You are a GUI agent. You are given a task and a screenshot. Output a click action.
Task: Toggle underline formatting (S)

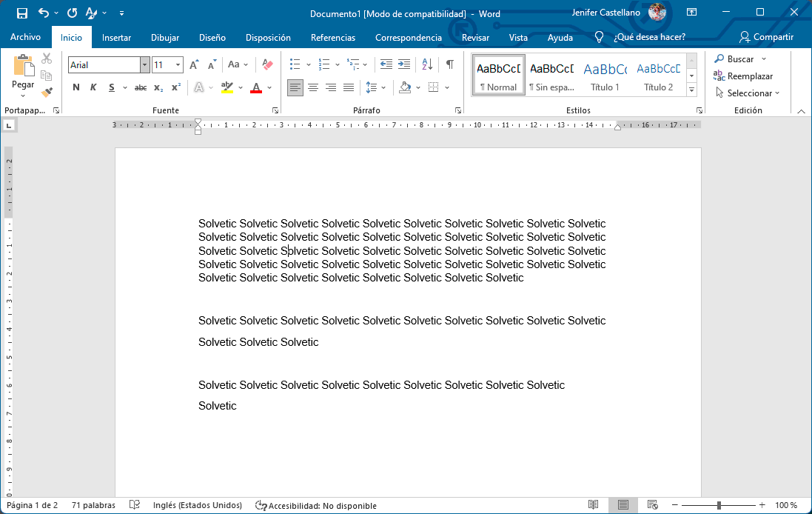(x=111, y=87)
